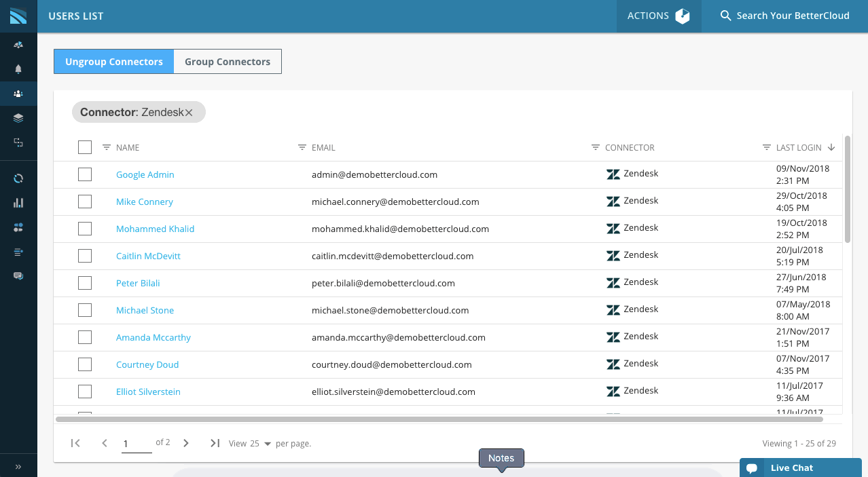Select the checkbox next to Peter Bilali
868x477 pixels.
85,283
